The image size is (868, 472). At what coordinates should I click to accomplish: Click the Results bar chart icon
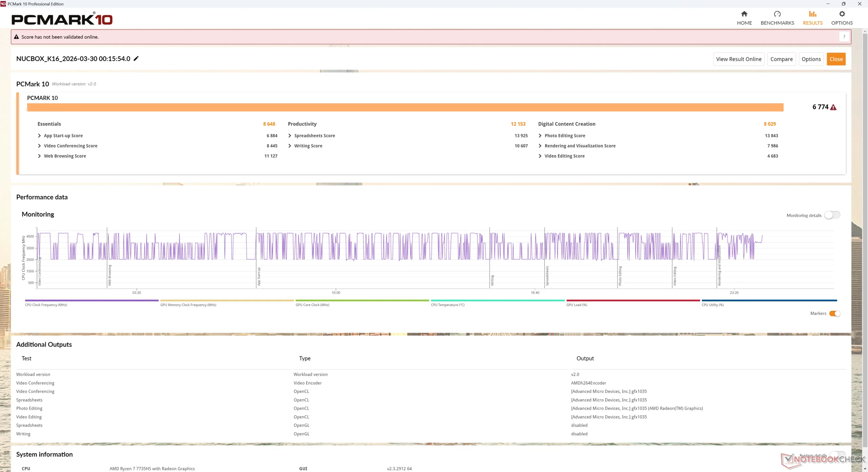812,14
